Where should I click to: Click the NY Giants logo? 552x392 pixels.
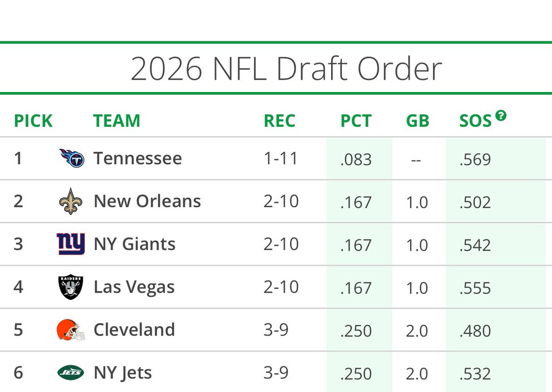(71, 244)
